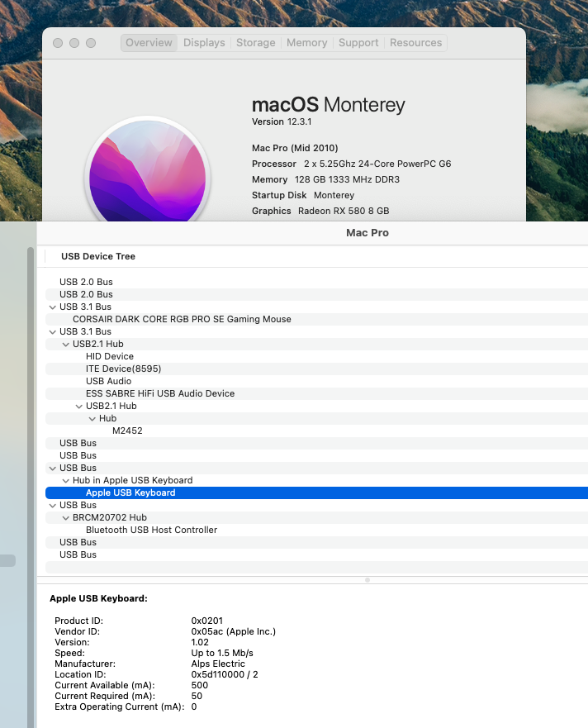Click the Location ID value 0x5d110000 / 2
This screenshot has width=588, height=728.
point(225,674)
